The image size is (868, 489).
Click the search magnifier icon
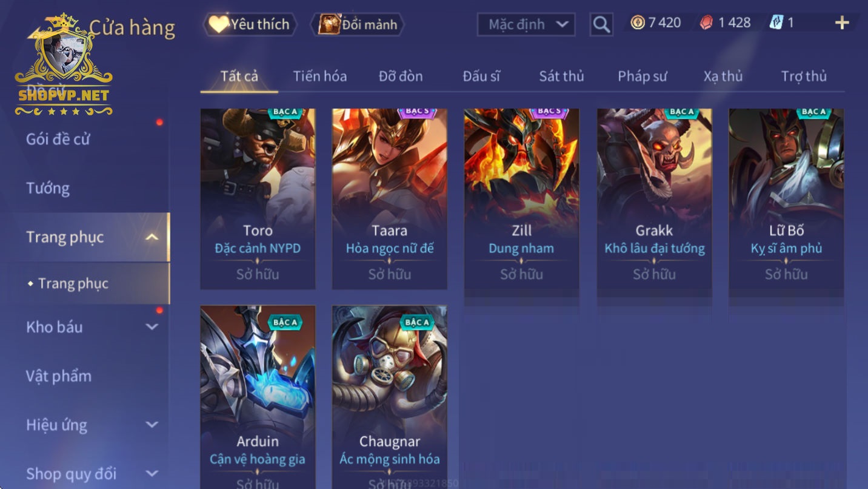601,24
